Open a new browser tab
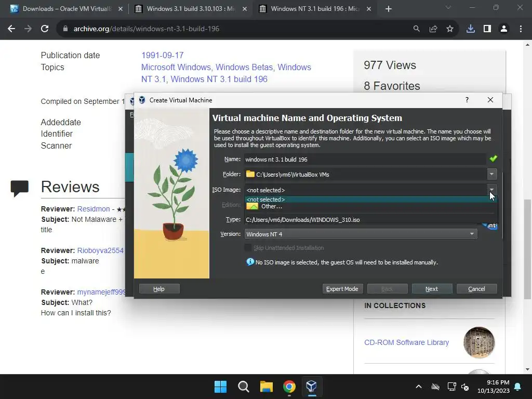This screenshot has height=399, width=532. click(389, 9)
